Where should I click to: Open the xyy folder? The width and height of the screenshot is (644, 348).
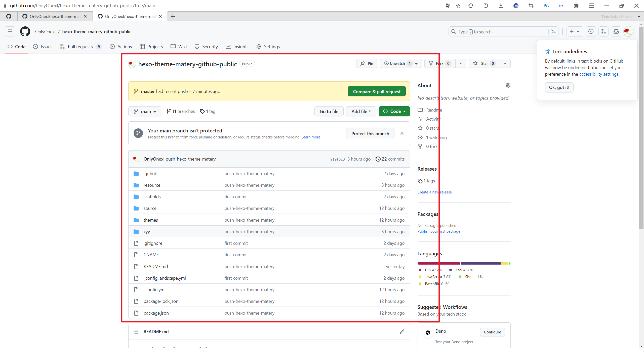147,232
